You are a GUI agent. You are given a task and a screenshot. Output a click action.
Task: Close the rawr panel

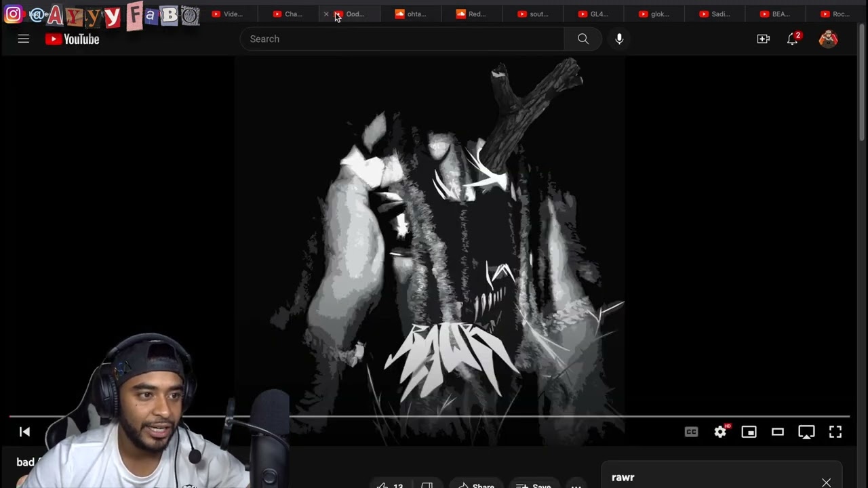click(x=826, y=482)
